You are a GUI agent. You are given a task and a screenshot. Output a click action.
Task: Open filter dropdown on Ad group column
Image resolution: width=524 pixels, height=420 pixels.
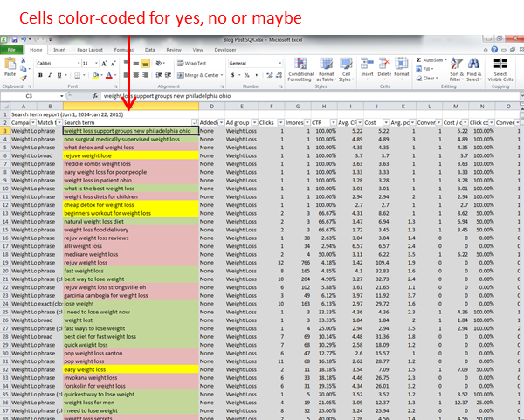(x=254, y=122)
